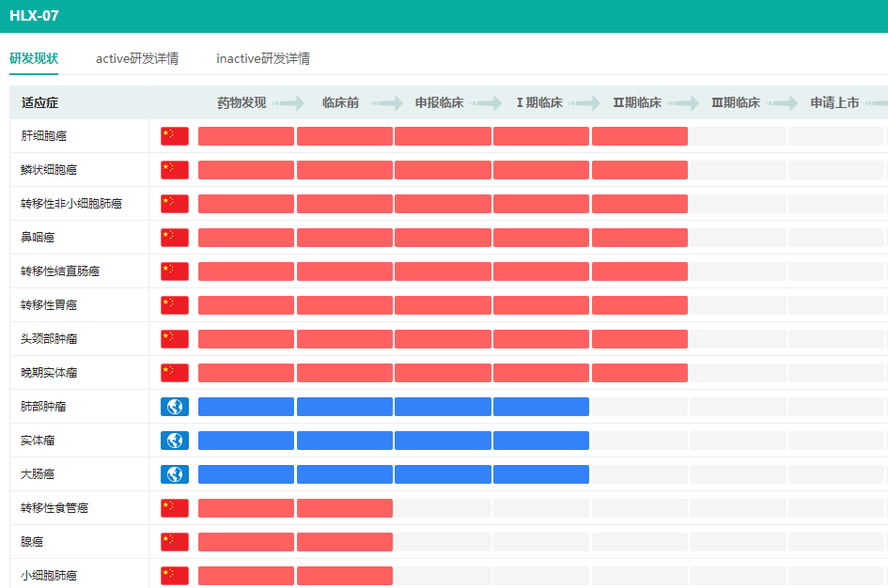The width and height of the screenshot is (888, 588).
Task: Click the China flag for 小细胞肺癌
Action: pos(174,575)
